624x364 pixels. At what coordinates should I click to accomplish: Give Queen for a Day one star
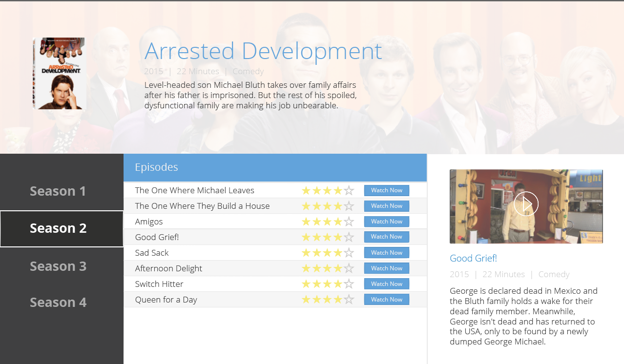point(307,300)
